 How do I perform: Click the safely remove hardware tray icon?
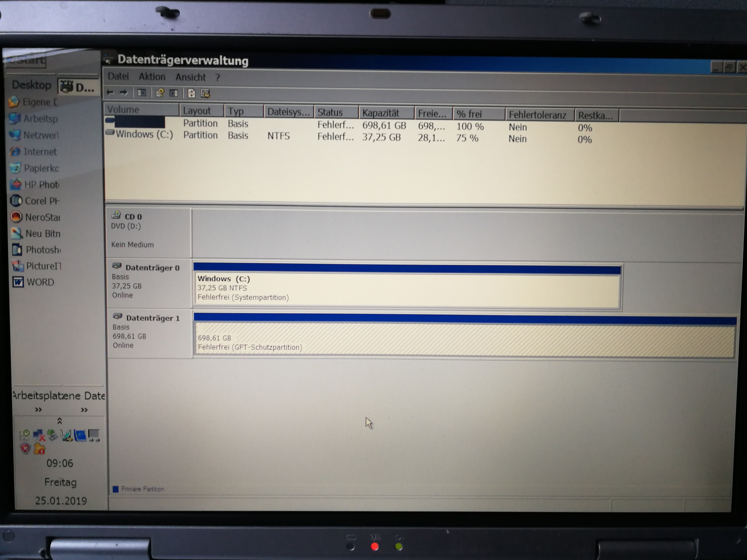tap(52, 435)
